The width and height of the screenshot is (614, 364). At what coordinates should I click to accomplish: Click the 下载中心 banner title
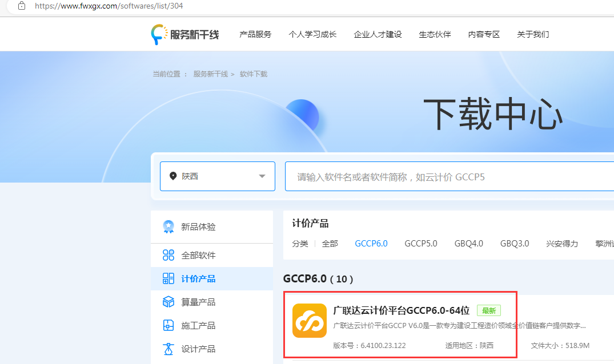[x=493, y=114]
